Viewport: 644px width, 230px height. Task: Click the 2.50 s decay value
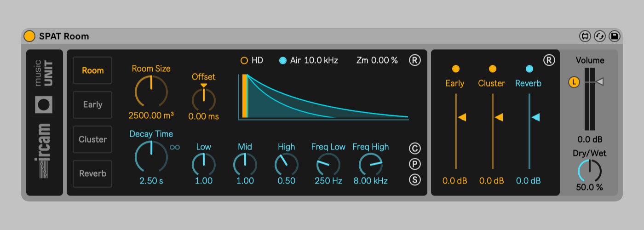(x=151, y=181)
